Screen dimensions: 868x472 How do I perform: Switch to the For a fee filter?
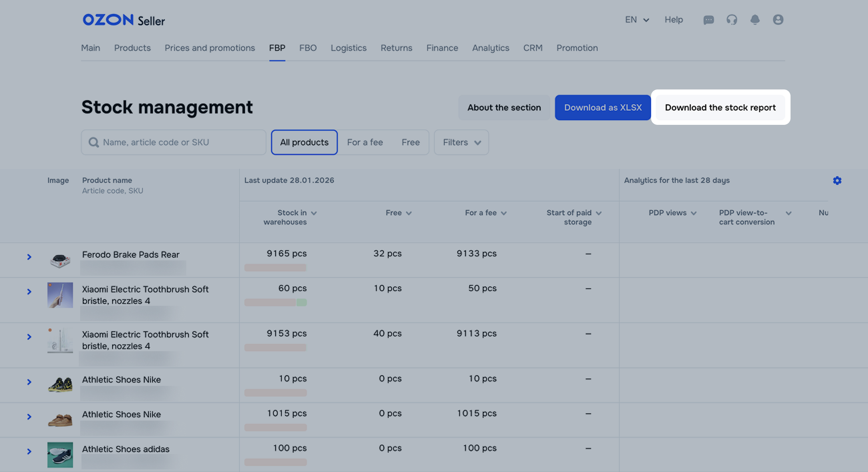click(365, 142)
